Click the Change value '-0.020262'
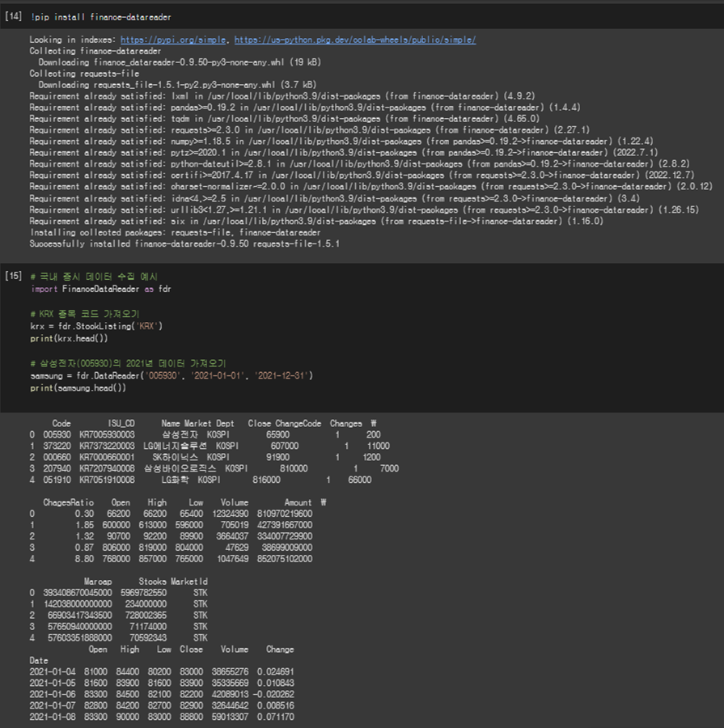The height and width of the screenshot is (728, 724). (273, 694)
